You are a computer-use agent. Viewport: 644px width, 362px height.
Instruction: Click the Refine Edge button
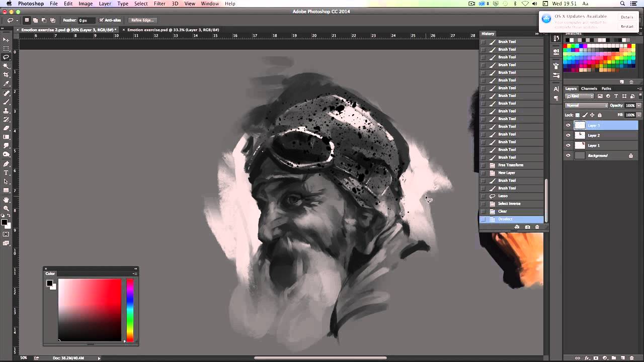142,20
